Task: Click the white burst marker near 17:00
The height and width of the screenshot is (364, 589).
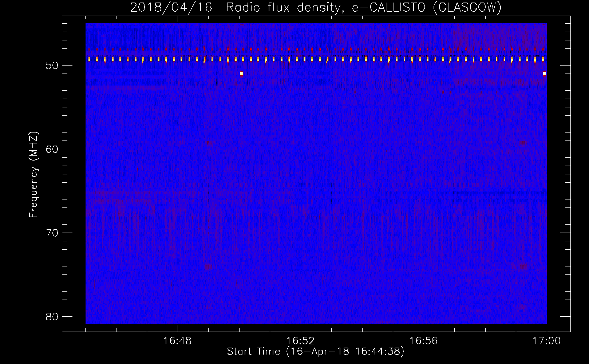Action: click(x=544, y=74)
